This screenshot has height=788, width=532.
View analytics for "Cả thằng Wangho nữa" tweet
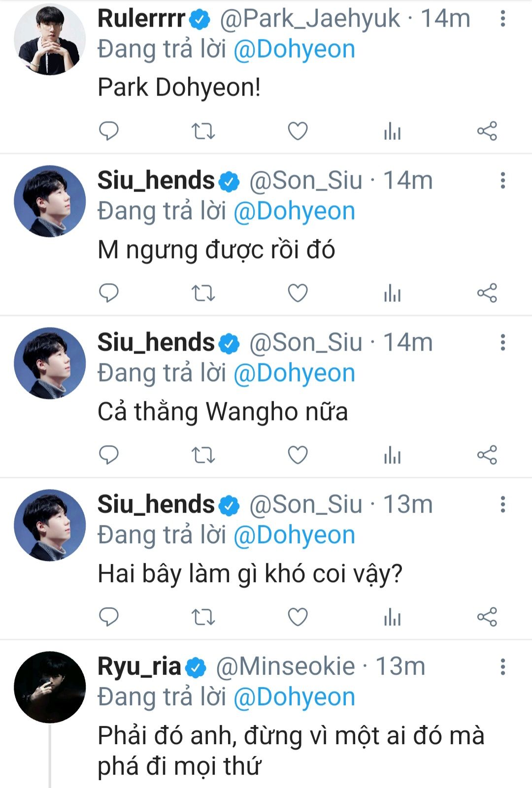tap(392, 455)
